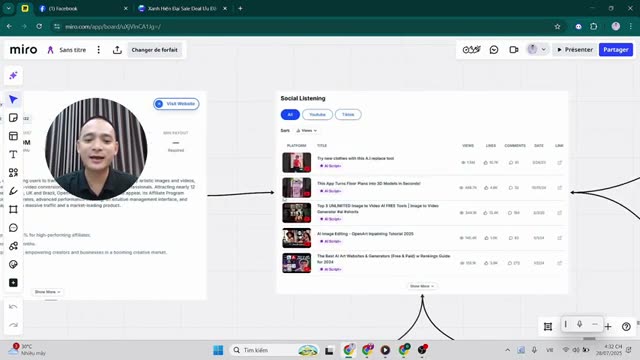640x360 pixels.
Task: Open thumbnail of Try new clothes video
Action: click(x=297, y=162)
